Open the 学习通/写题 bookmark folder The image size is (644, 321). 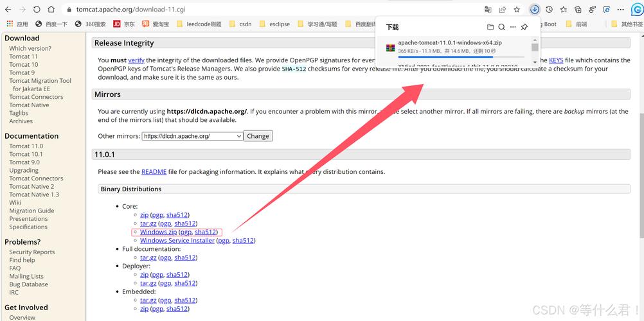[x=318, y=24]
